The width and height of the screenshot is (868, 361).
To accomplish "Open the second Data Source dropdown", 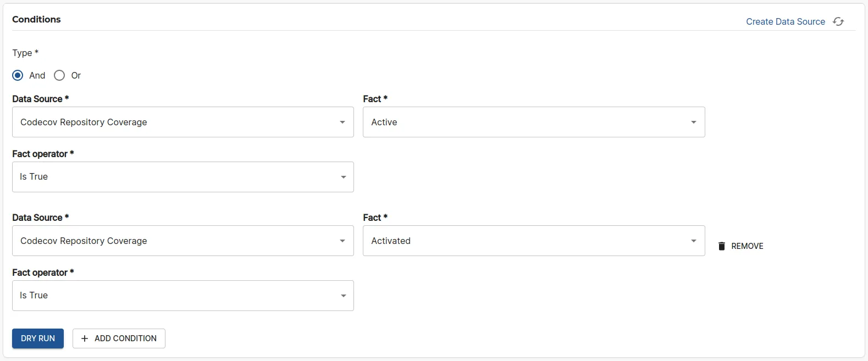I will click(x=183, y=241).
